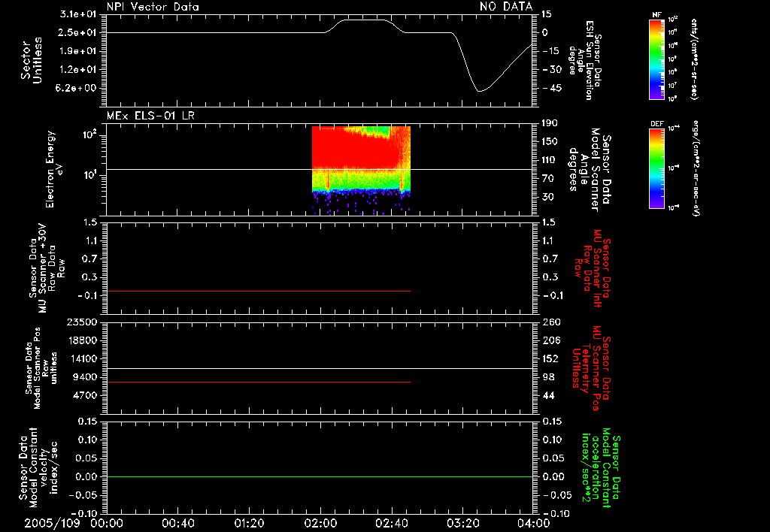Click the "NO DATA" label
This screenshot has height=532, width=770.
pos(506,6)
